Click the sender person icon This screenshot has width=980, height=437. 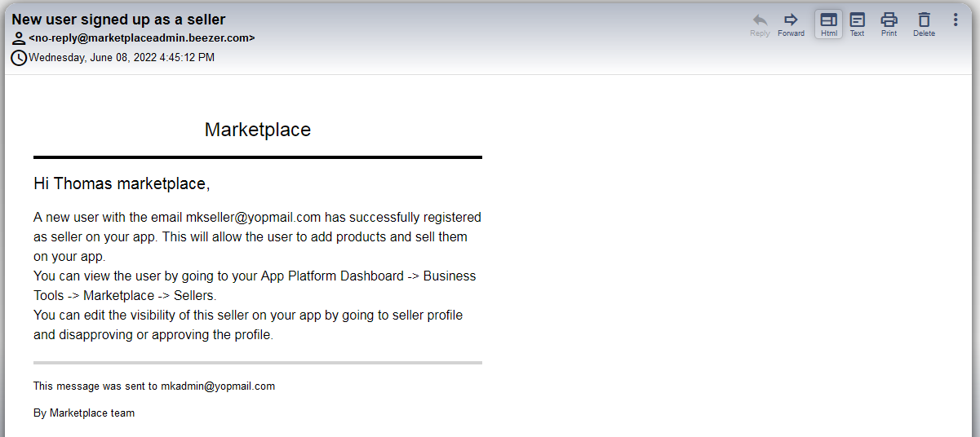19,38
